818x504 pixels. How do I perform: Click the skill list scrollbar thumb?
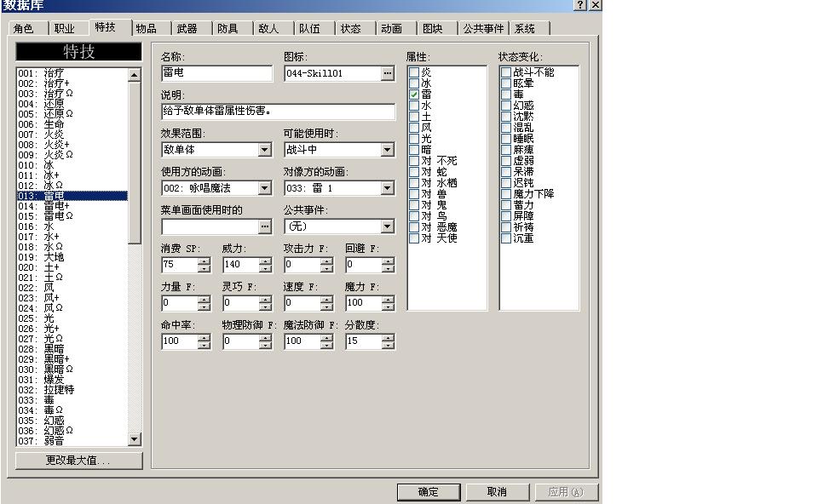[x=134, y=163]
